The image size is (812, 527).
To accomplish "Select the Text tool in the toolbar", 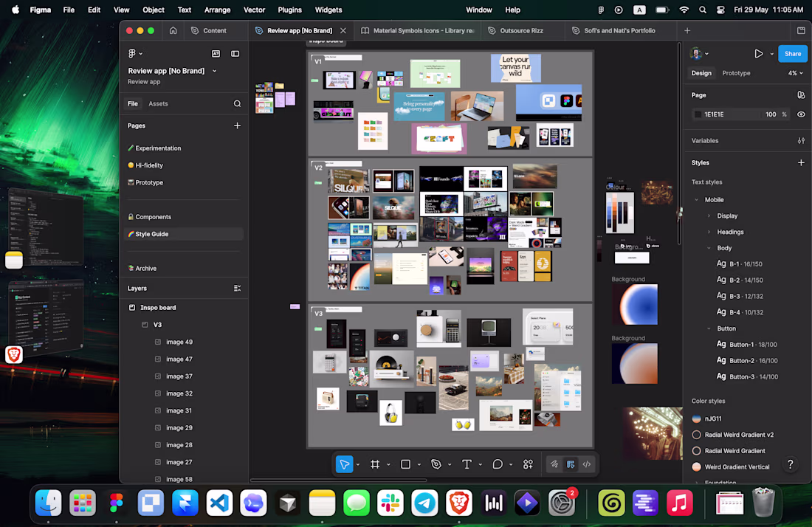I will pos(467,464).
